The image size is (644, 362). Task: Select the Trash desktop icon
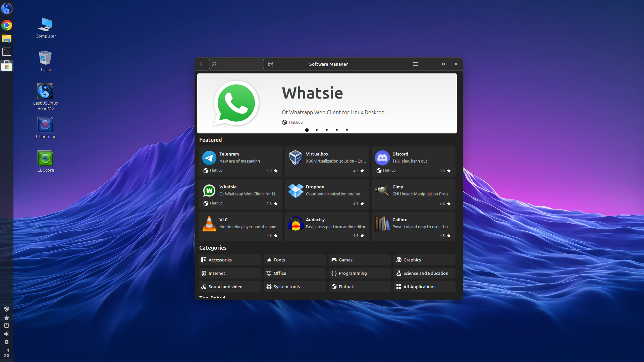tap(46, 61)
